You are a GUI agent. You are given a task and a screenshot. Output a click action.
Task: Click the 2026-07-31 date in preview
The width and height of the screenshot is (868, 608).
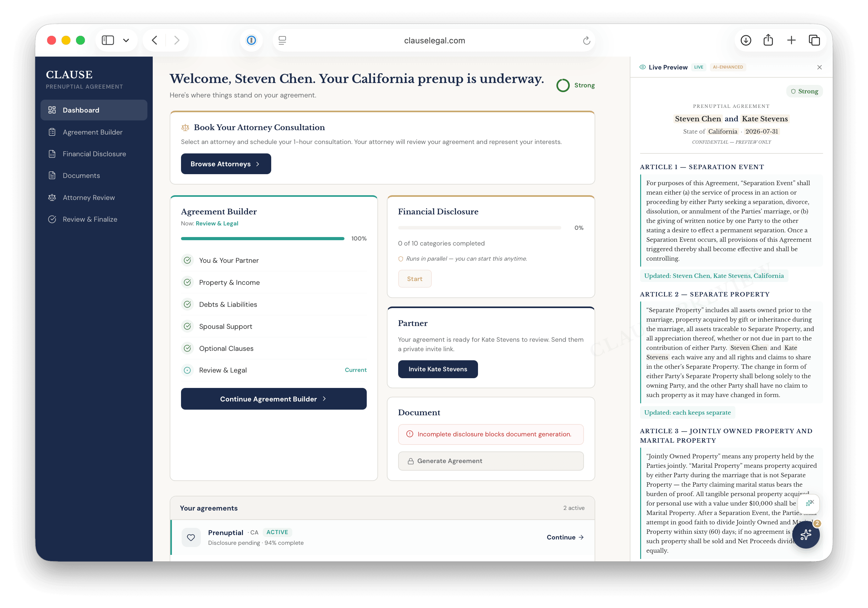pyautogui.click(x=762, y=132)
